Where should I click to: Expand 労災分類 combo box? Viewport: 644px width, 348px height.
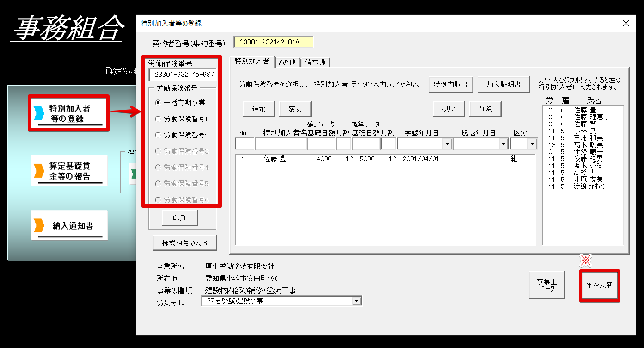356,301
